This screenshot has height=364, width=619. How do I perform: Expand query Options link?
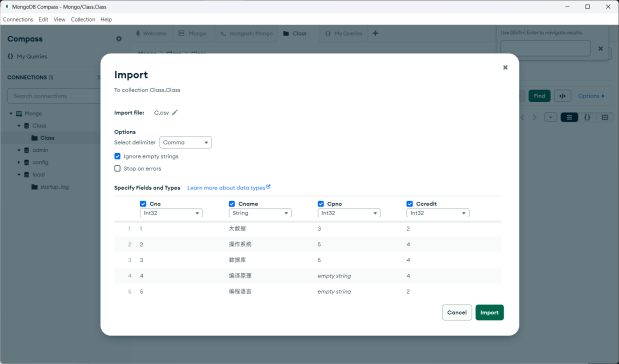591,96
